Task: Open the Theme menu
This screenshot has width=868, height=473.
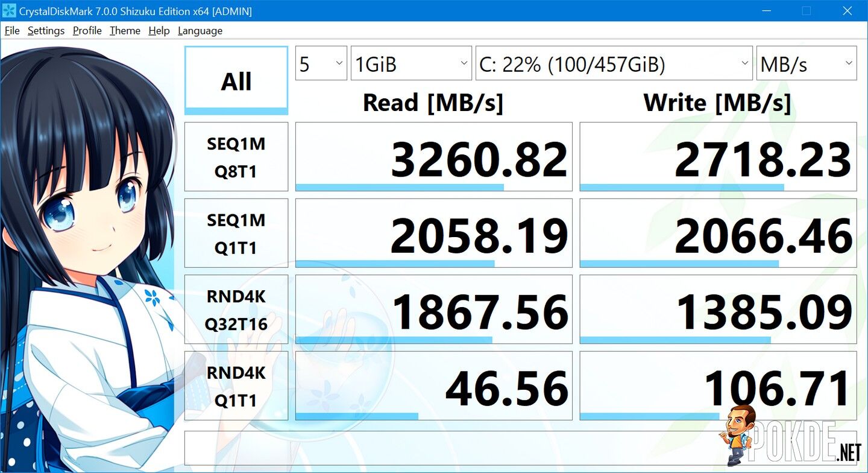Action: coord(125,31)
